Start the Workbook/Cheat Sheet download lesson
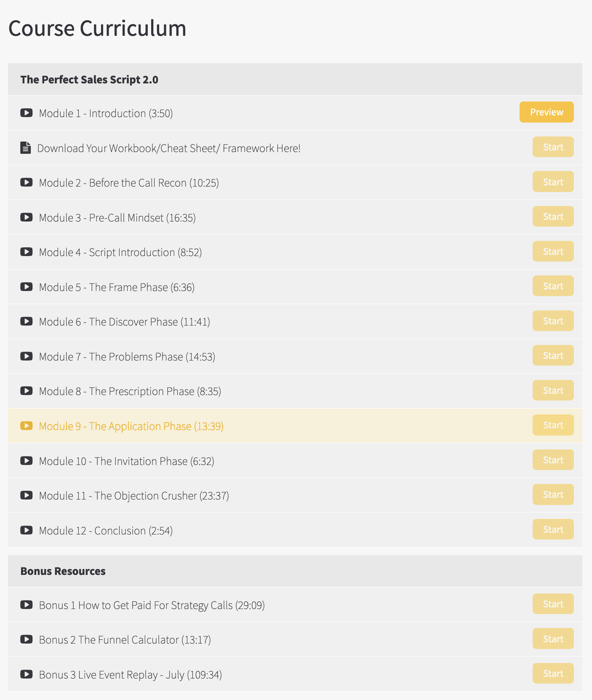This screenshot has height=700, width=592. click(x=553, y=147)
